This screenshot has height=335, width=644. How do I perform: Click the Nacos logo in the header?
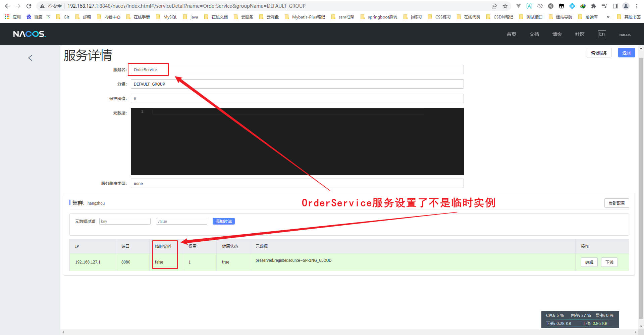pyautogui.click(x=29, y=34)
